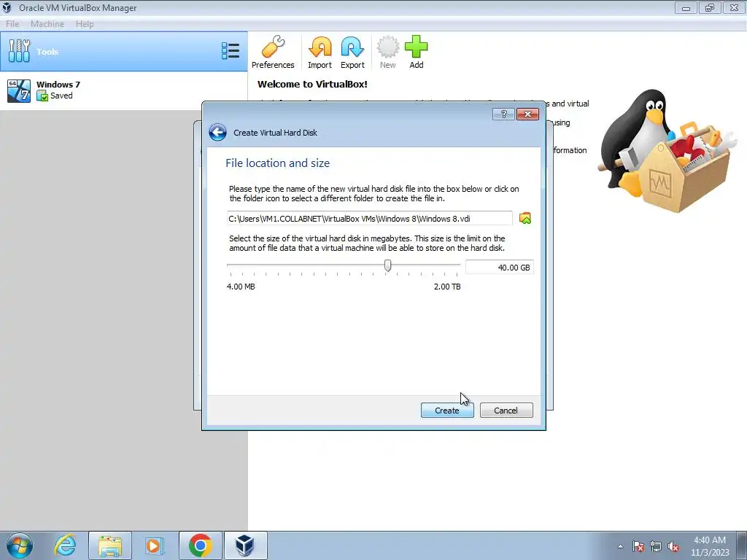Click the dialog help question mark button
Image resolution: width=747 pixels, height=560 pixels.
click(503, 114)
